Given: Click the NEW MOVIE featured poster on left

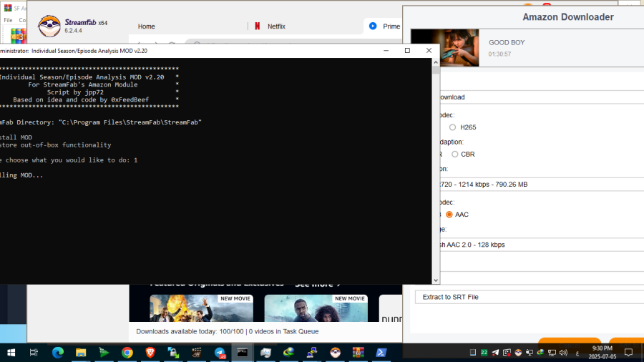Looking at the screenshot, I should (x=201, y=308).
